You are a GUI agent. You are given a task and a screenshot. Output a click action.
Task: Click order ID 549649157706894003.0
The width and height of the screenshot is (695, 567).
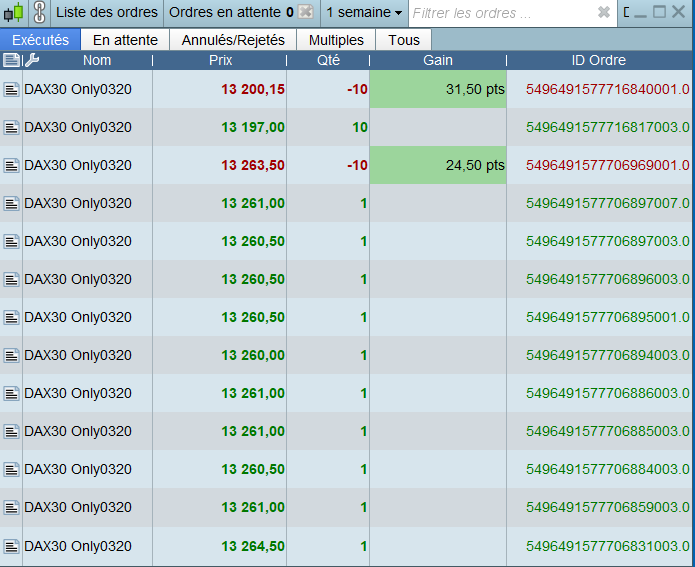coord(608,356)
